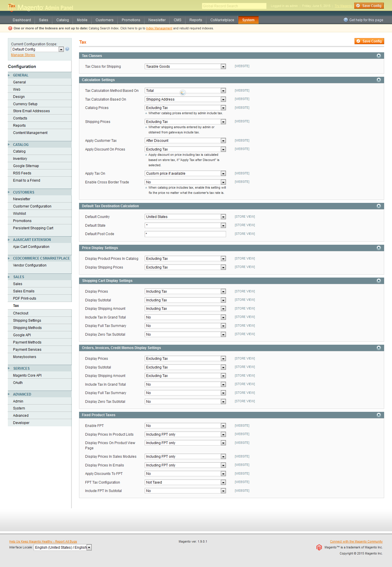This screenshot has height=567, width=392.
Task: Select Payment Methods in the sidebar
Action: (x=40, y=342)
